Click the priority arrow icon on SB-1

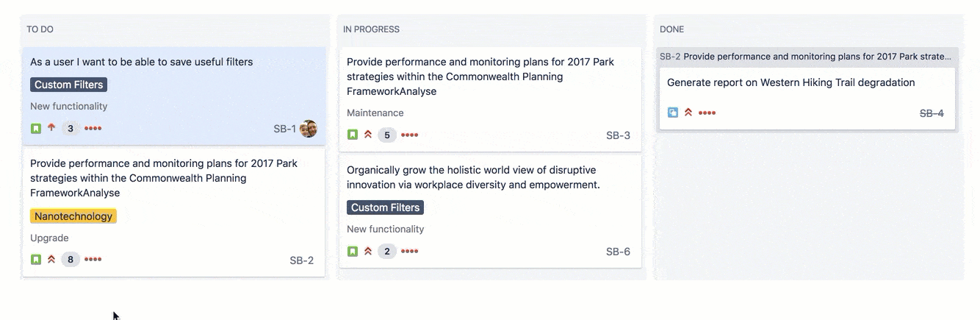[x=51, y=128]
